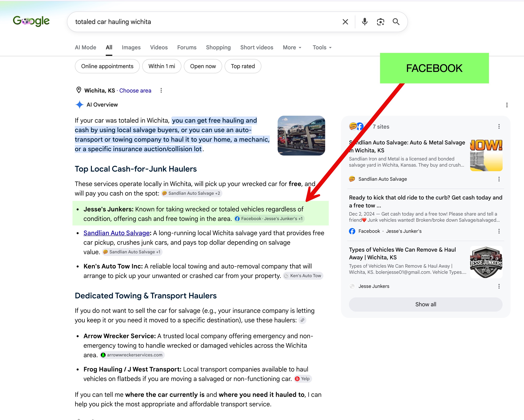Click Facebook icon beside Jesse's Junker's source
Viewport: 524px width, 420px height.
352,231
